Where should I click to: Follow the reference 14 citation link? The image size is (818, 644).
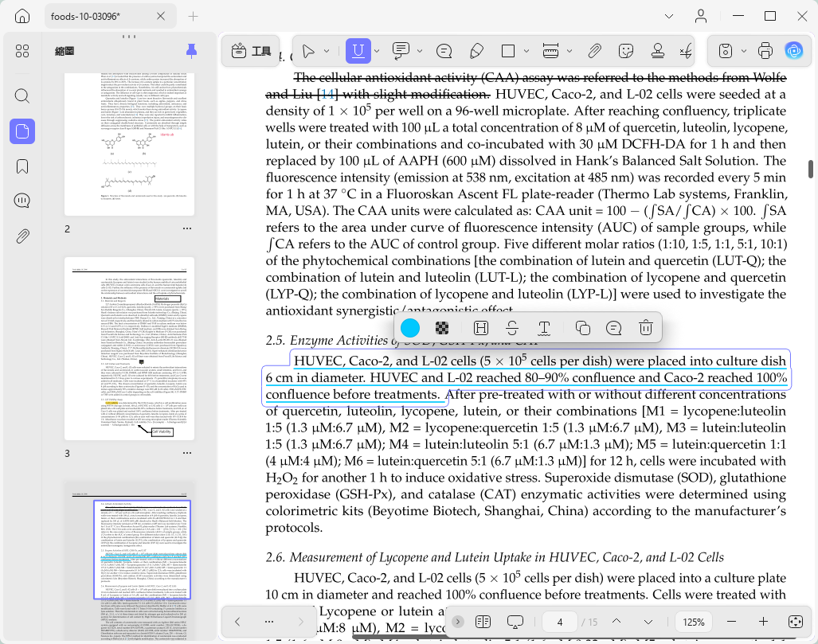(327, 94)
